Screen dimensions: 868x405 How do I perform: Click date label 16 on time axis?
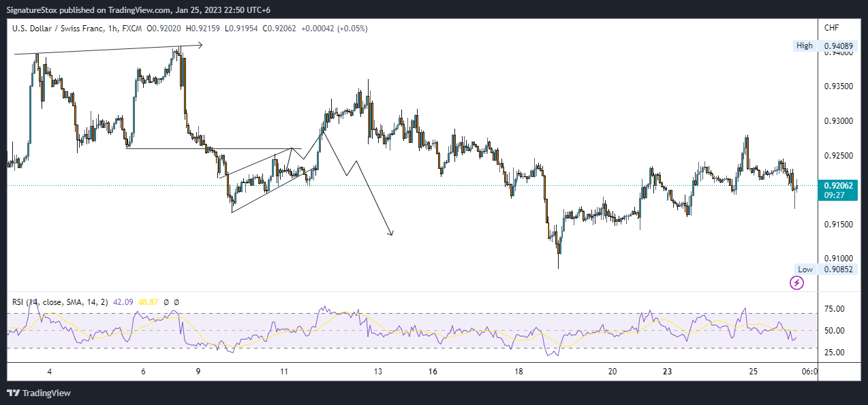click(x=433, y=372)
